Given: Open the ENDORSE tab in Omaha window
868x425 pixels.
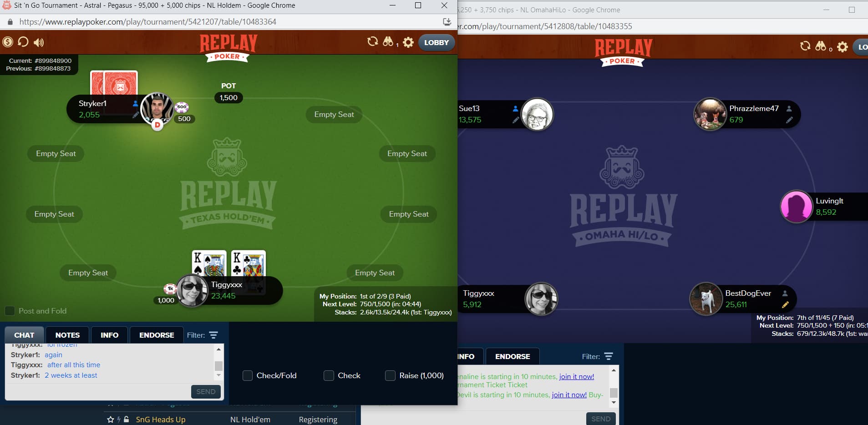Looking at the screenshot, I should [x=513, y=356].
